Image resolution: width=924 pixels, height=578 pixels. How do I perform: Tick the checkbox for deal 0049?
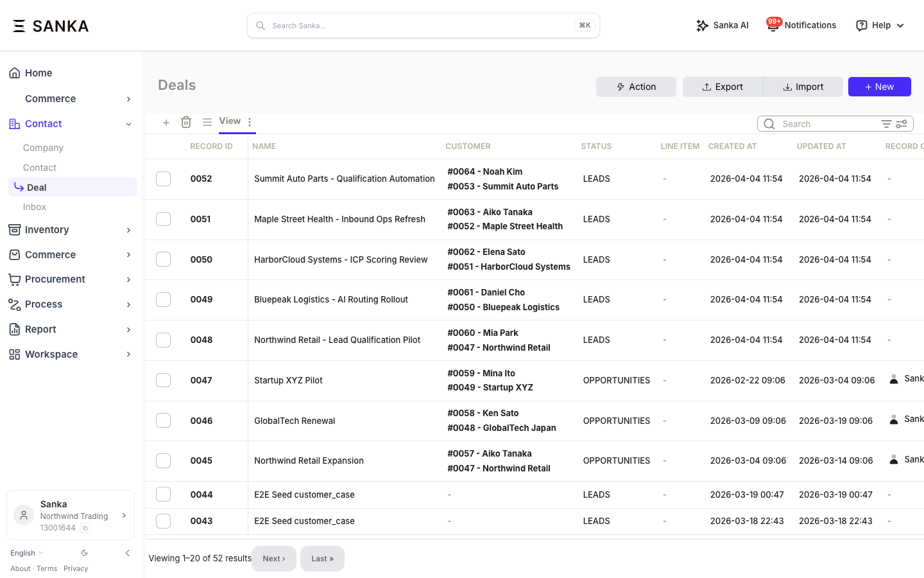coord(164,299)
